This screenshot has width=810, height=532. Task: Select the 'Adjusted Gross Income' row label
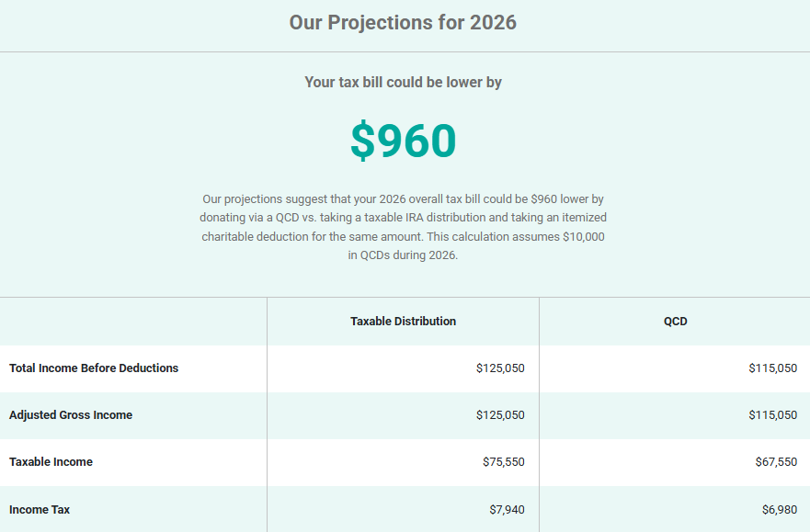tap(71, 415)
